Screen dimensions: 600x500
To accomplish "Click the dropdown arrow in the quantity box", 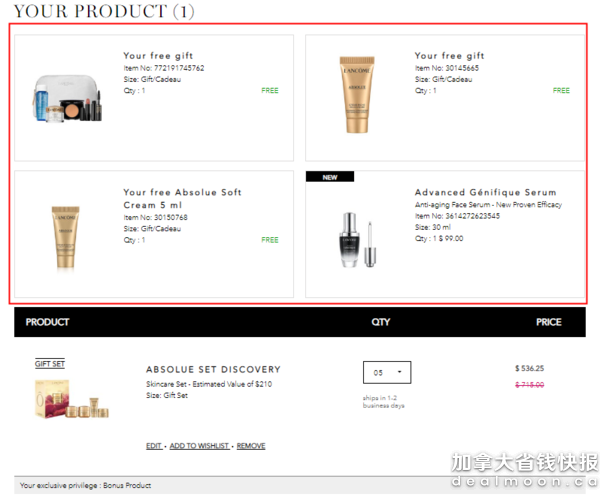I will click(399, 372).
